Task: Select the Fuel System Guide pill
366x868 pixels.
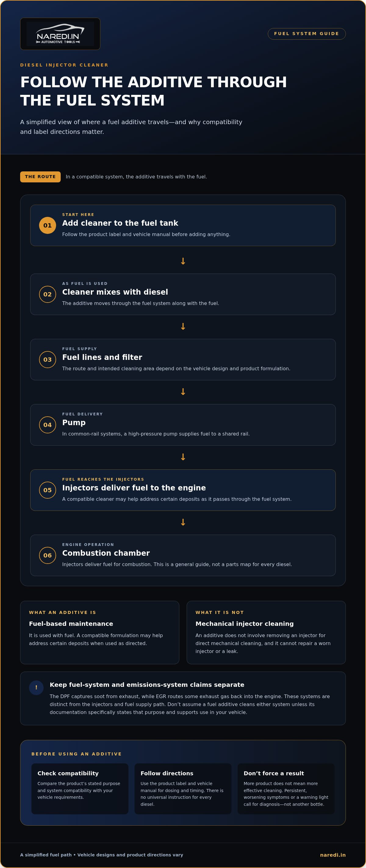Action: [x=307, y=34]
